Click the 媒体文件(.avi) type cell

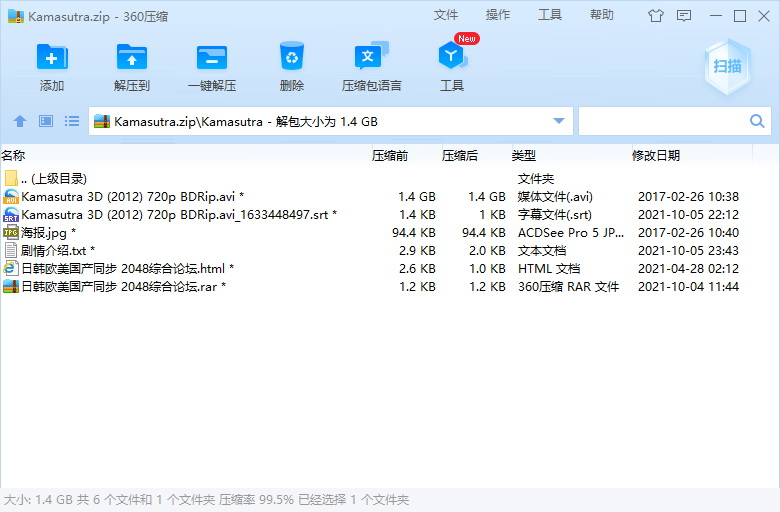click(x=555, y=197)
